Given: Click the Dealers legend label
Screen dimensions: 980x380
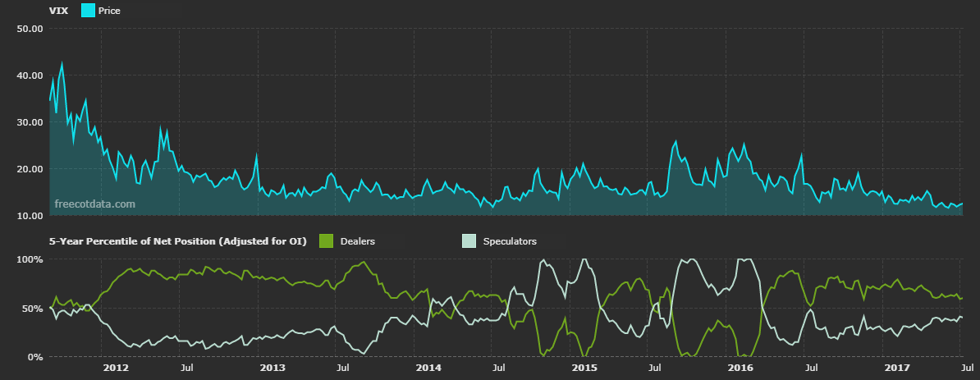Looking at the screenshot, I should tap(358, 240).
